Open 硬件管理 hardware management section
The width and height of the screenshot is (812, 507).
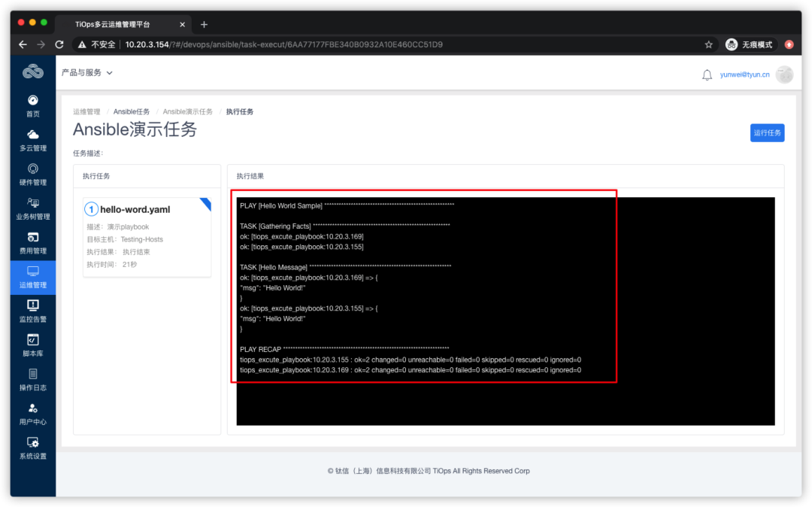pos(32,175)
